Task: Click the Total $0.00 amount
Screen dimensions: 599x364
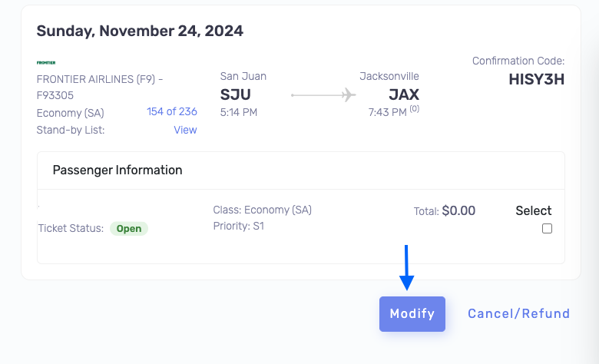Action: pyautogui.click(x=458, y=211)
